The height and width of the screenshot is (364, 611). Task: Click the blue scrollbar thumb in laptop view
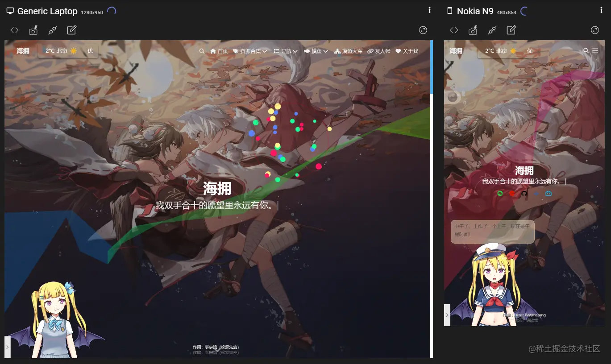click(x=432, y=67)
